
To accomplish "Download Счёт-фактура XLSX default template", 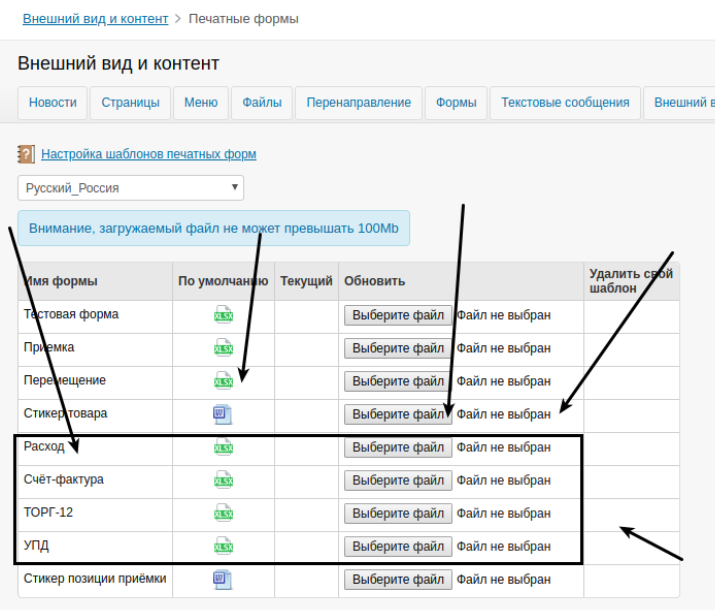I will 223,480.
